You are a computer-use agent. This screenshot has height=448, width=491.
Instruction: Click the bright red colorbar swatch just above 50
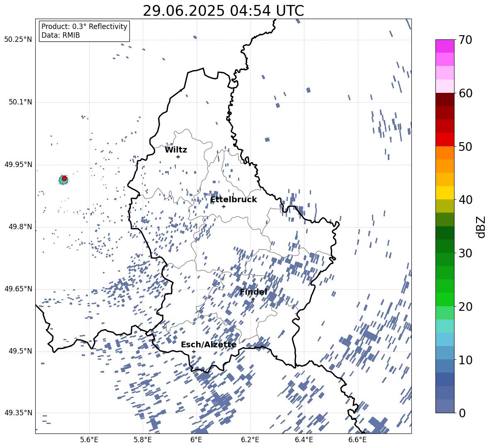[445, 140]
